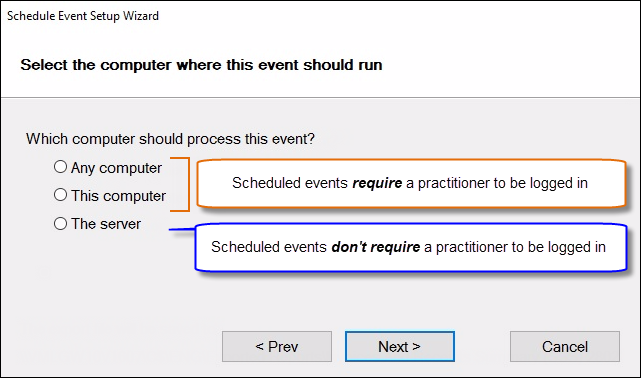Click the orange bracket grouping computer options
Viewport: 641px width, 378px height.
click(x=180, y=184)
